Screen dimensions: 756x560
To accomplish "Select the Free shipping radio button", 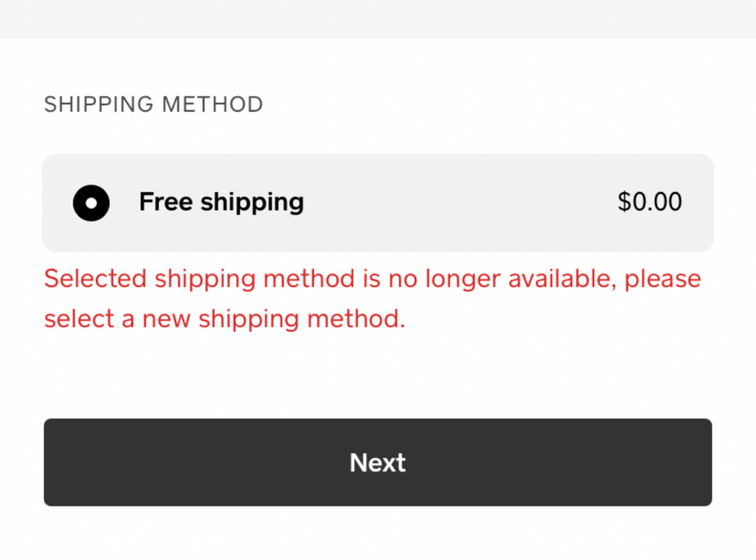I will 92,203.
